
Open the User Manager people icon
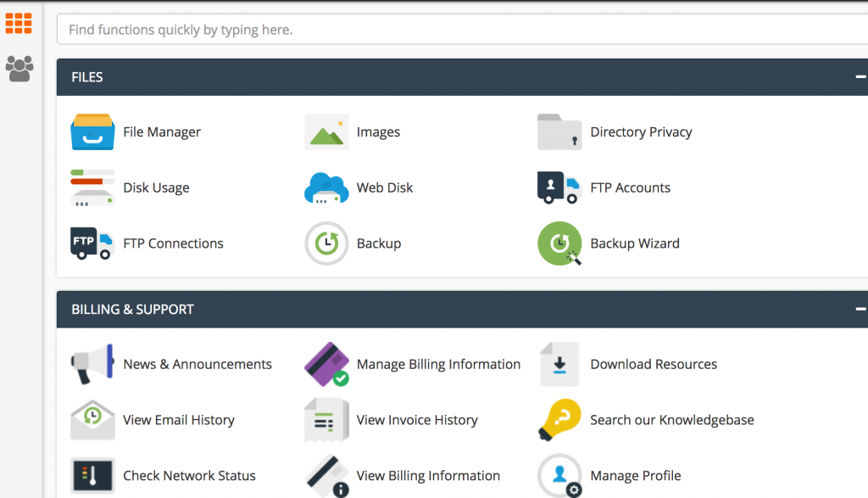(19, 69)
